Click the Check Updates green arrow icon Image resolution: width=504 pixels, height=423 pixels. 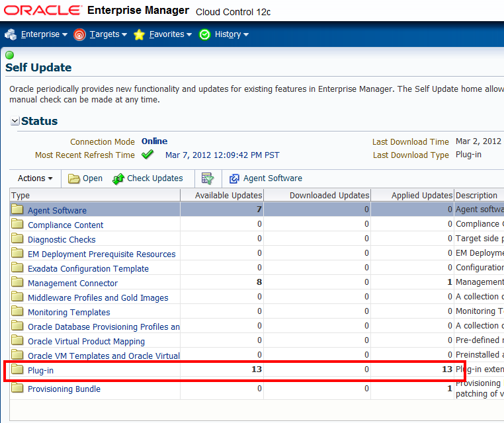[118, 178]
